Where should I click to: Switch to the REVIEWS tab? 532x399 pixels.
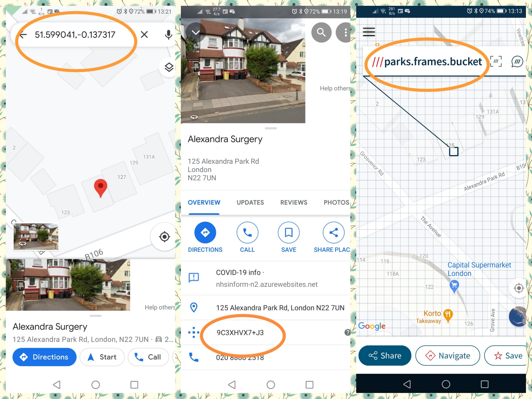tap(294, 203)
